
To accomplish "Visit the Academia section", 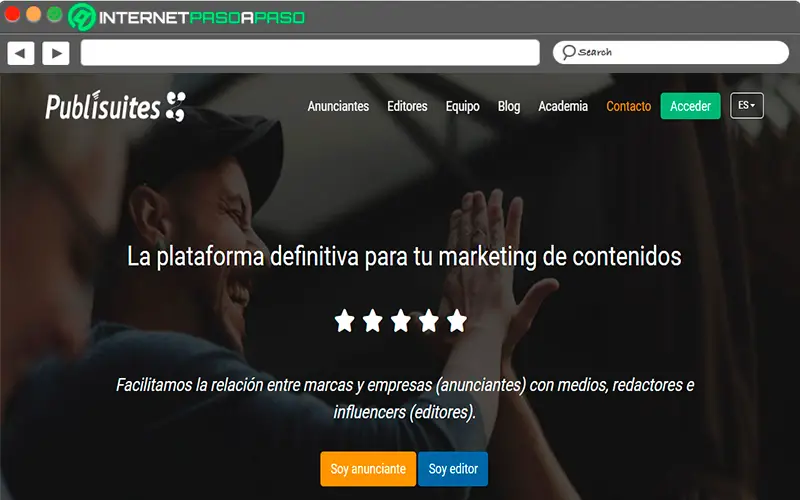I will pos(563,106).
